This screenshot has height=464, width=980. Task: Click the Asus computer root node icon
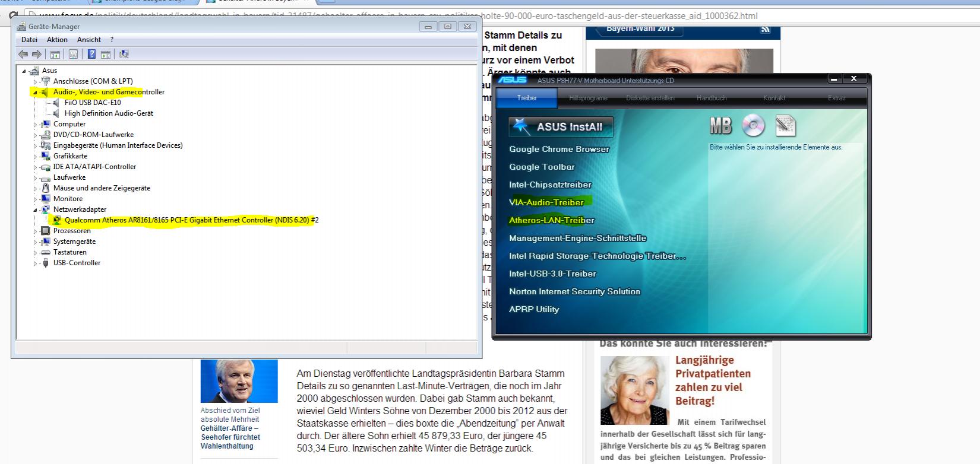[x=34, y=71]
